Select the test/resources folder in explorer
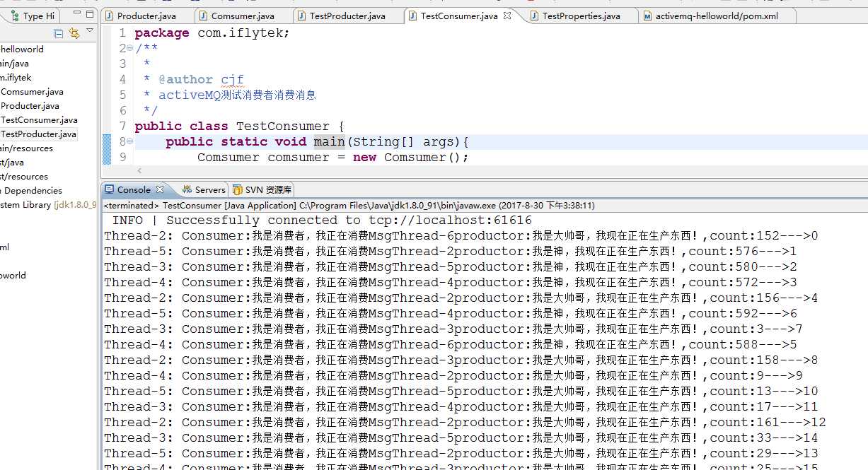The width and height of the screenshot is (868, 470). click(24, 177)
